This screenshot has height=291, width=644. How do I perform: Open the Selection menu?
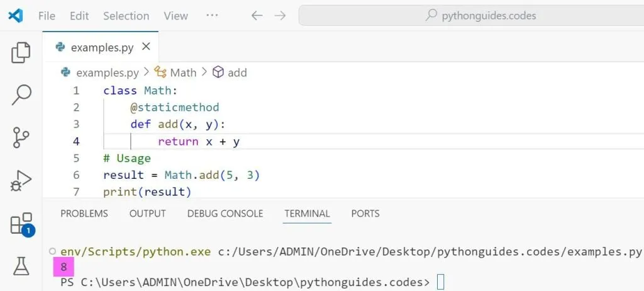pyautogui.click(x=126, y=16)
